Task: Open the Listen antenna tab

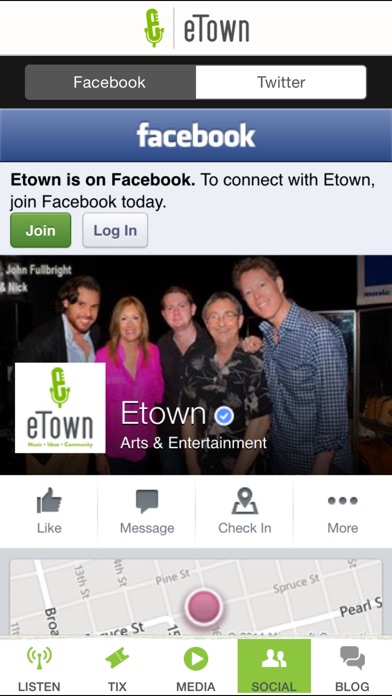Action: pyautogui.click(x=39, y=668)
